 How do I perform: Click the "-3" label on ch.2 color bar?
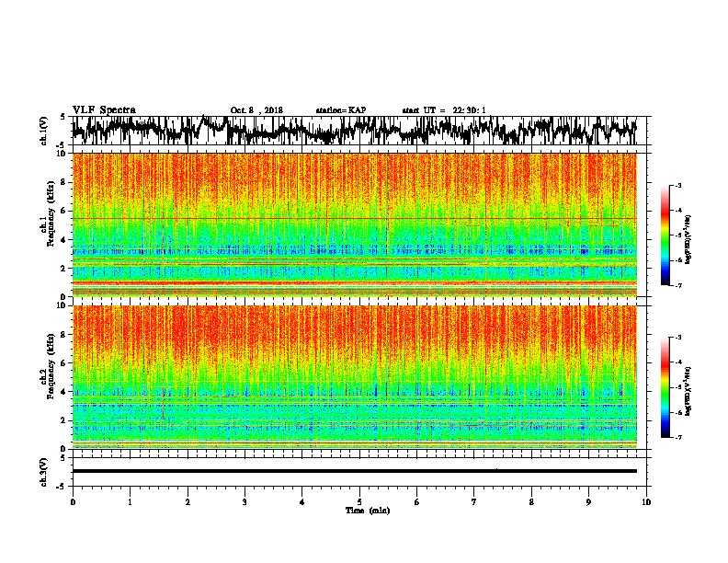pos(677,338)
